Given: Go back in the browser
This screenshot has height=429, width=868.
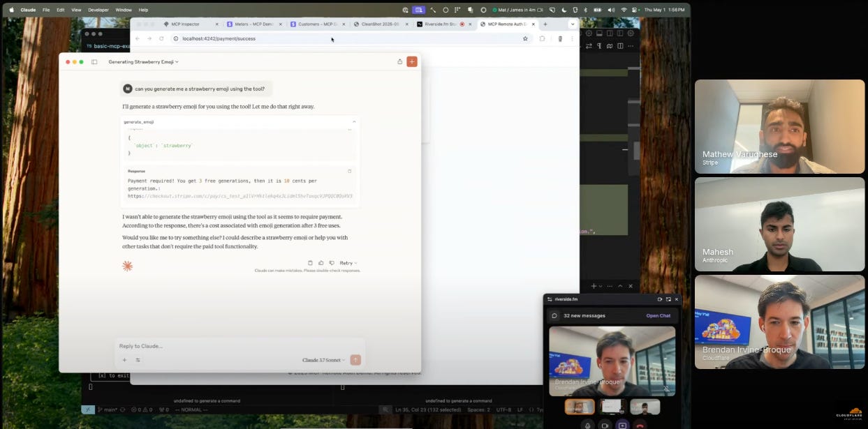Looking at the screenshot, I should click(138, 38).
